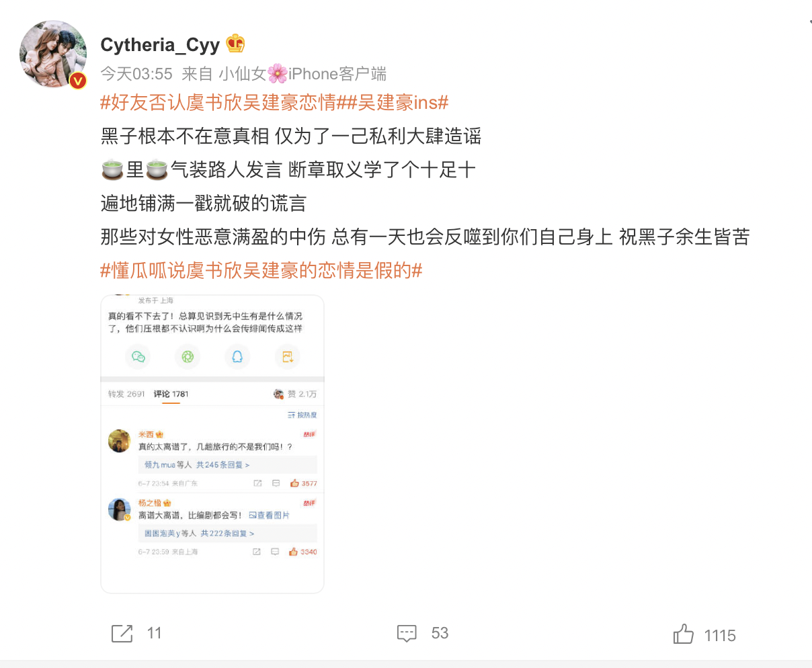Click the orange verified V badge
This screenshot has height=668, width=812.
[x=78, y=81]
